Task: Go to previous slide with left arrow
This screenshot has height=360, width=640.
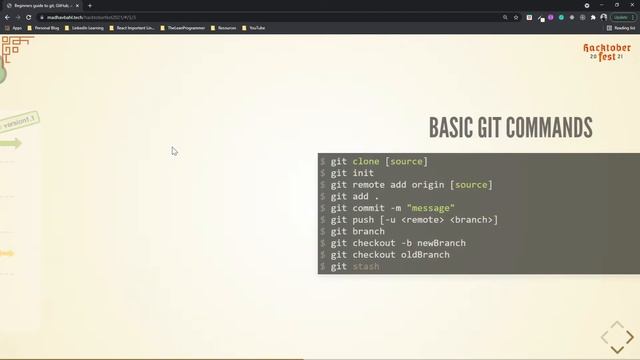Action: 604,337
